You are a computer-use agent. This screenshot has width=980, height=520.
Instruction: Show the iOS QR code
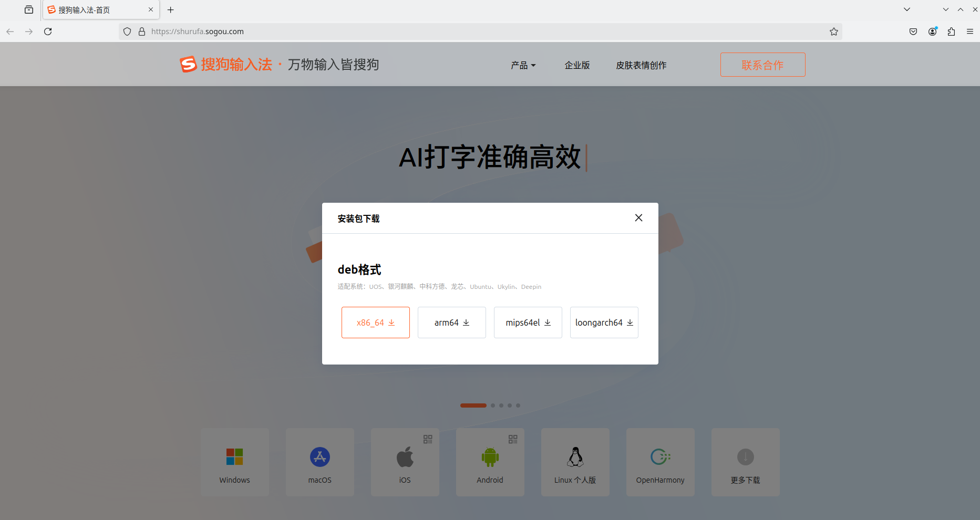tap(428, 439)
